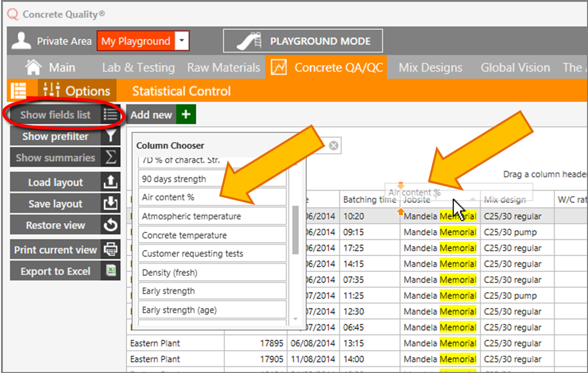Click the Mix design column header
Image resolution: width=588 pixels, height=373 pixels.
517,200
